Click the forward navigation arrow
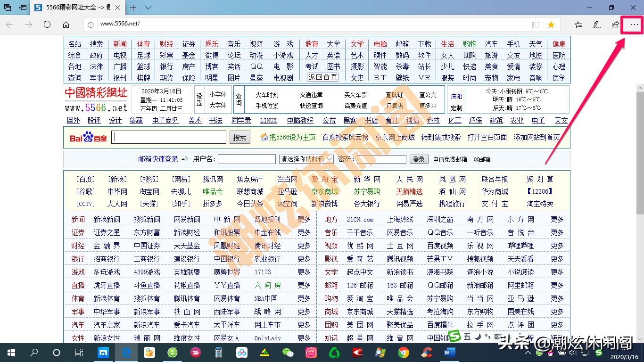 coord(28,25)
